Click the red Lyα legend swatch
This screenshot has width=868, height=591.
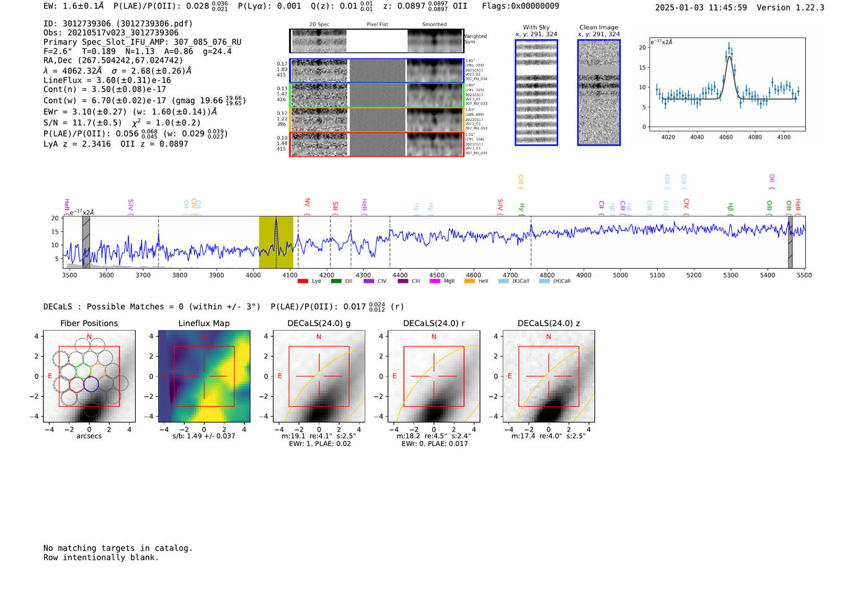[x=303, y=281]
